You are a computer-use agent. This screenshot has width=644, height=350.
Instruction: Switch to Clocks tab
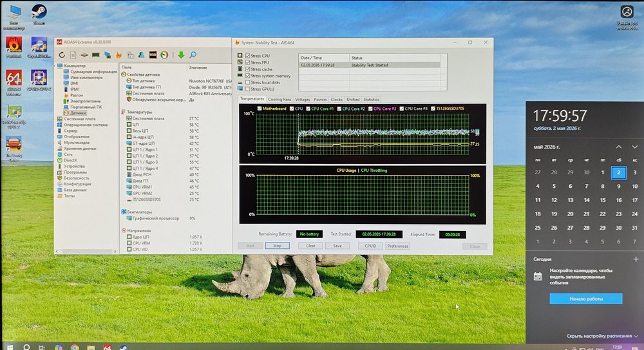pos(336,99)
